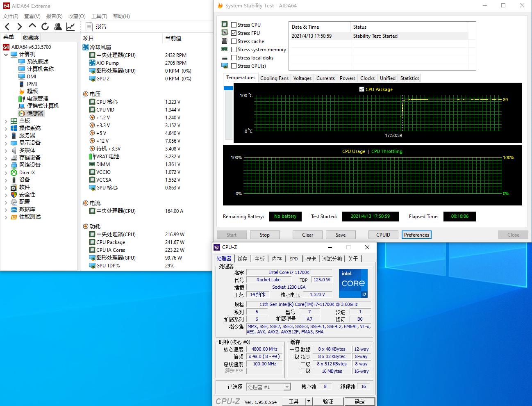
Task: Click the blue graph scale slider
Action: [x=228, y=88]
